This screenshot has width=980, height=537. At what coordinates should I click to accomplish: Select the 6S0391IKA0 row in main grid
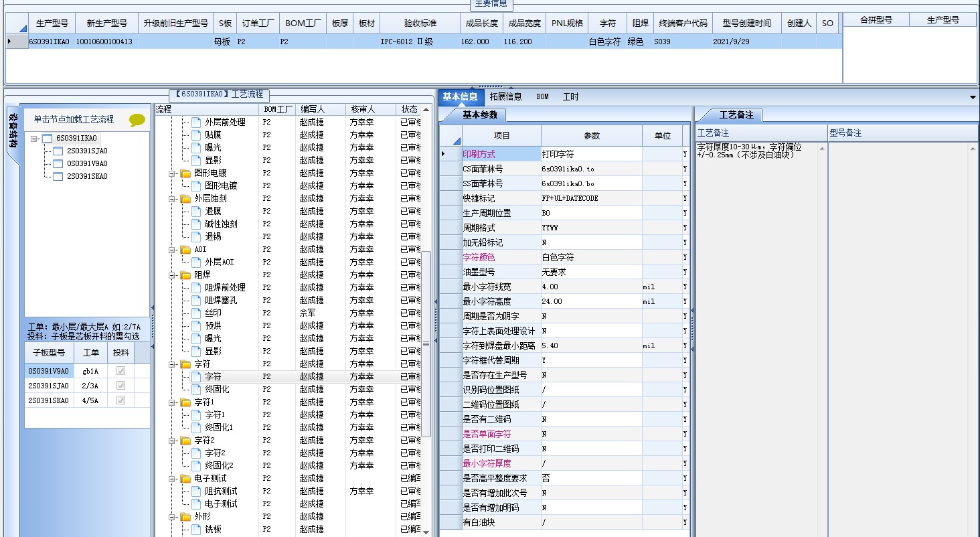point(423,42)
